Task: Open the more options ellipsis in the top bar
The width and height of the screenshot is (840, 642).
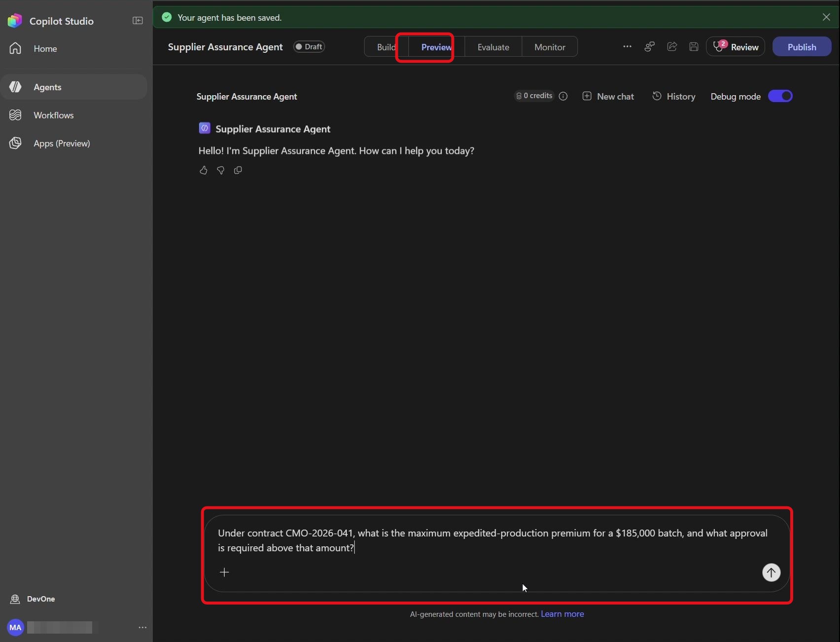Action: click(627, 46)
